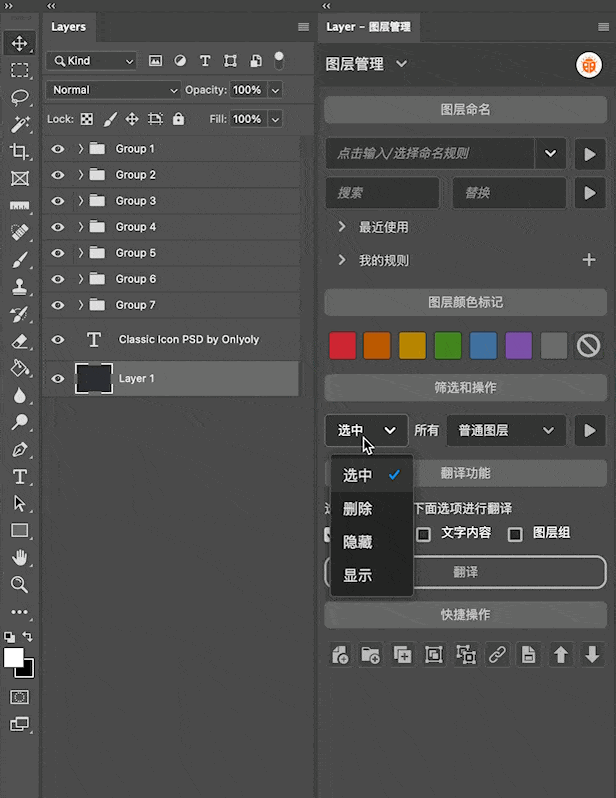Select the Type tool in toolbar

pos(19,477)
